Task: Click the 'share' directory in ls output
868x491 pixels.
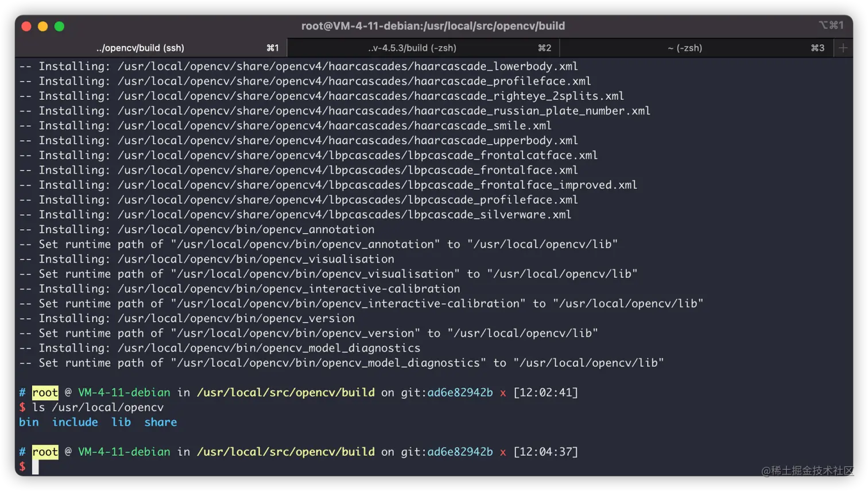Action: point(161,422)
